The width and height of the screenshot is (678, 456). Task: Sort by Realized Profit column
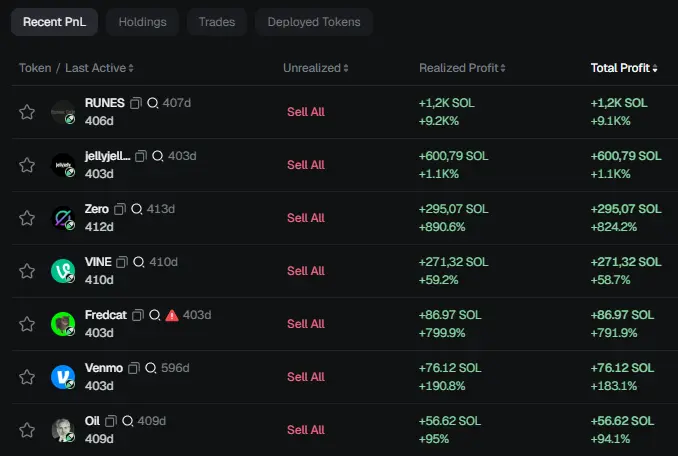click(462, 68)
